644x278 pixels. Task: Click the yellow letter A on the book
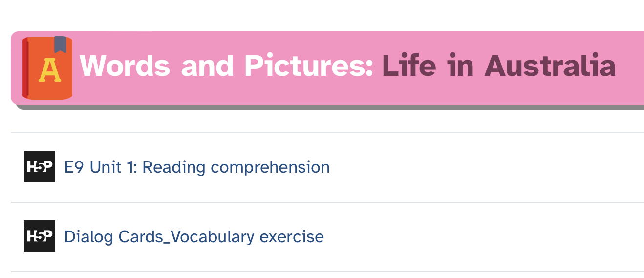[x=50, y=70]
